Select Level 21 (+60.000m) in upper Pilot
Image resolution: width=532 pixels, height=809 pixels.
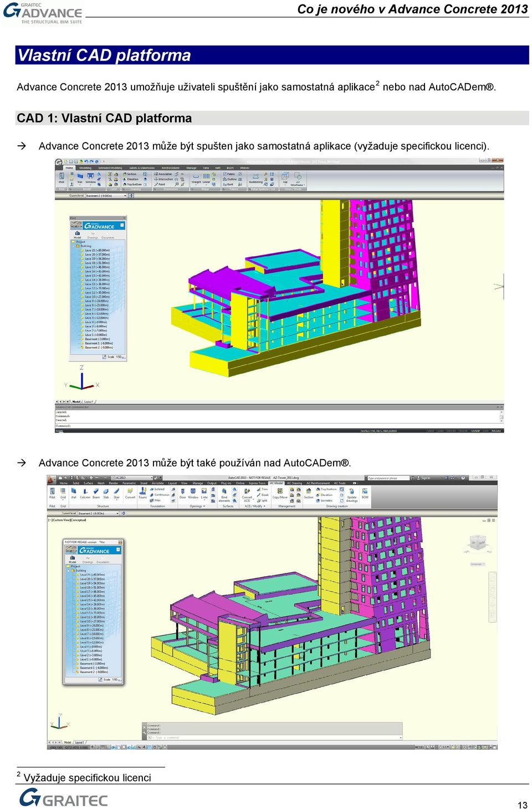click(x=97, y=250)
